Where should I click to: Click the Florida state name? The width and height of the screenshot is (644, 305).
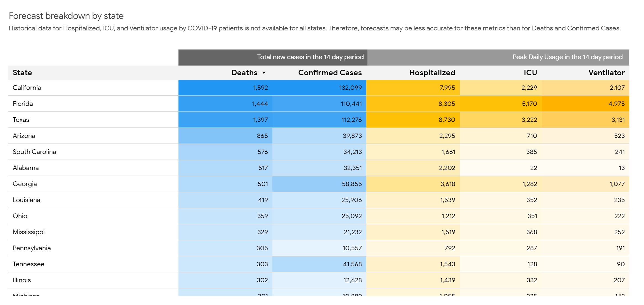click(23, 104)
